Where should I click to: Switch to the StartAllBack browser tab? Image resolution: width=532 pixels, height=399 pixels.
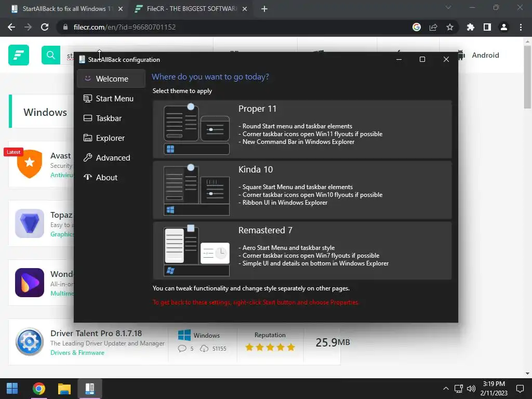(67, 9)
